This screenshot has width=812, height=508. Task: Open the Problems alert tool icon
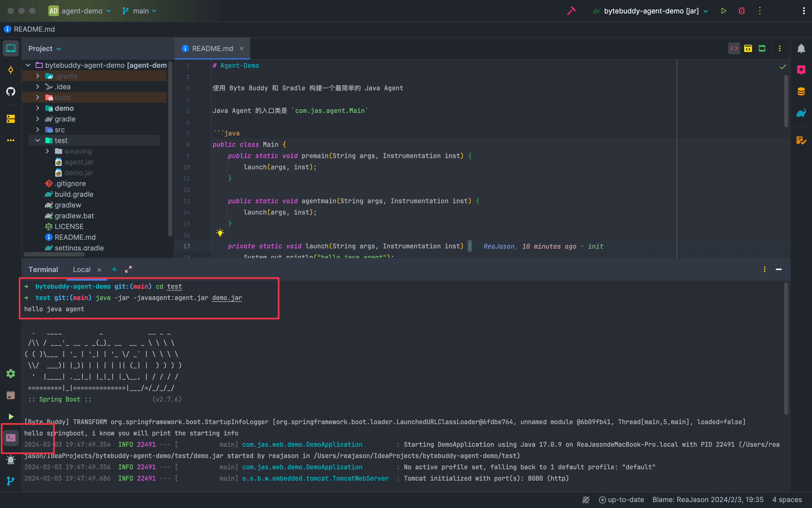pos(11,460)
